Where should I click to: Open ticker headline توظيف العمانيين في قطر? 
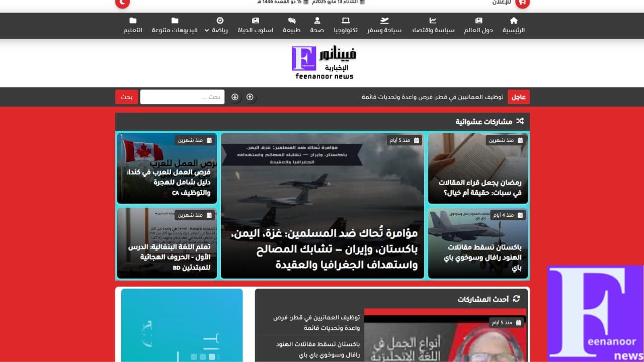click(x=432, y=97)
